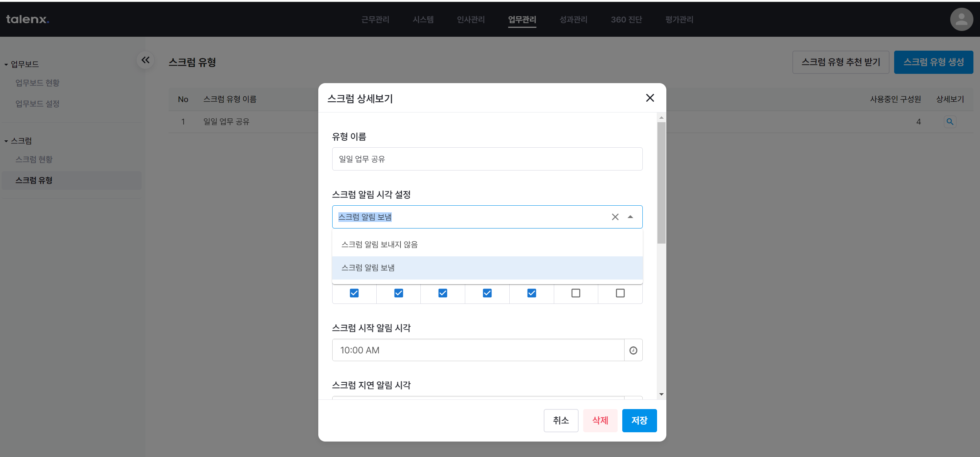Open 스크럼 현황 in sidebar
The image size is (980, 457).
pos(34,159)
